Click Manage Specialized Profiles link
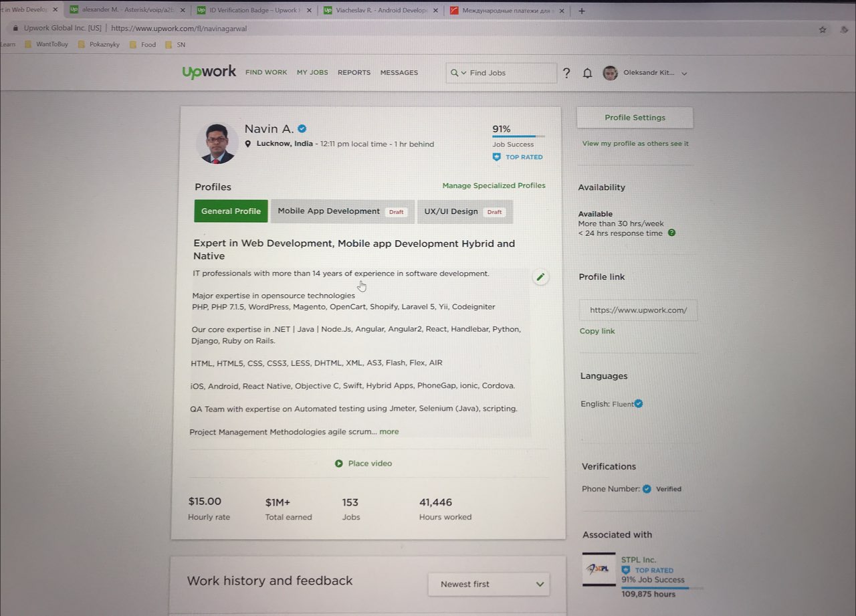 [494, 185]
